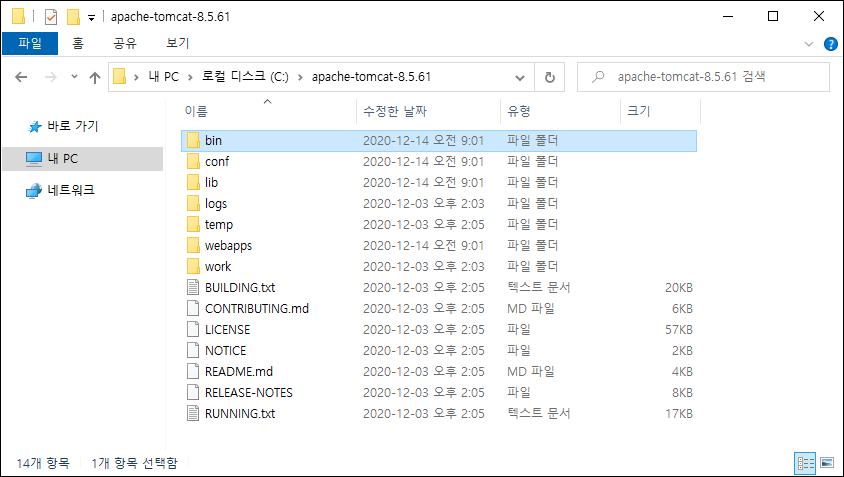Expand chevron after 내 PC in breadcrumb

191,78
